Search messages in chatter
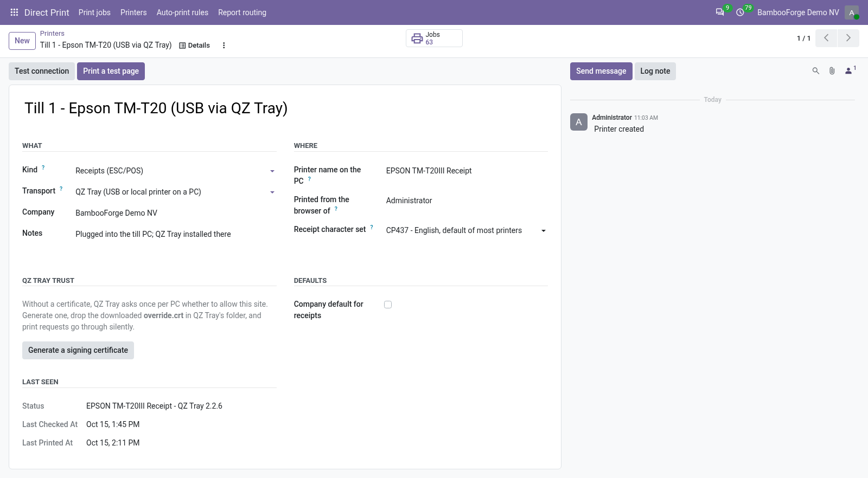868x478 pixels. (x=815, y=71)
